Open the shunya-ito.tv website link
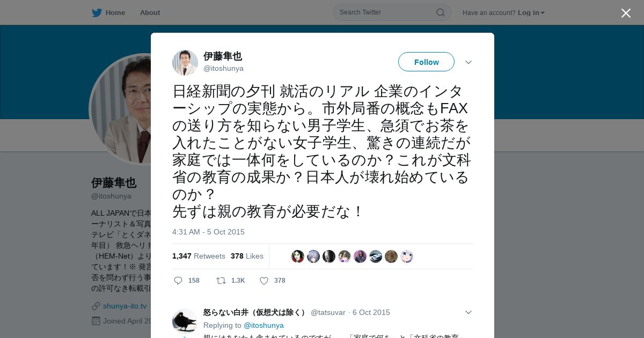Viewport: 644px width, 338px height. (125, 306)
